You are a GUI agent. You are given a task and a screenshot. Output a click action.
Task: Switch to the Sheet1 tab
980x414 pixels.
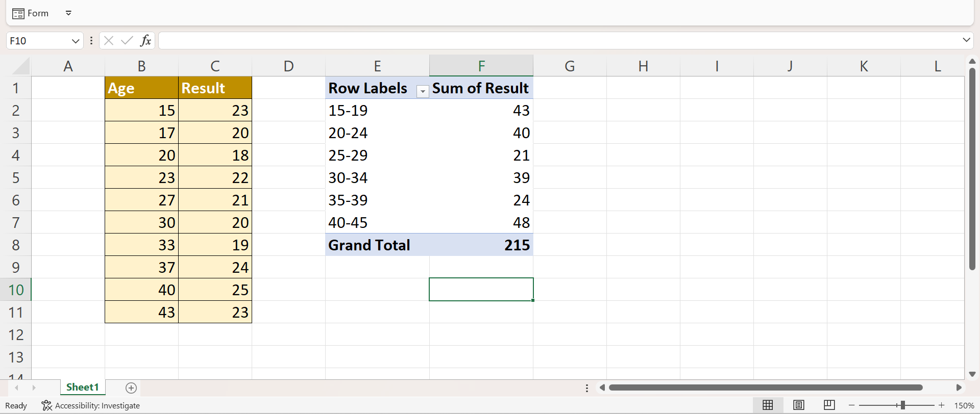82,387
